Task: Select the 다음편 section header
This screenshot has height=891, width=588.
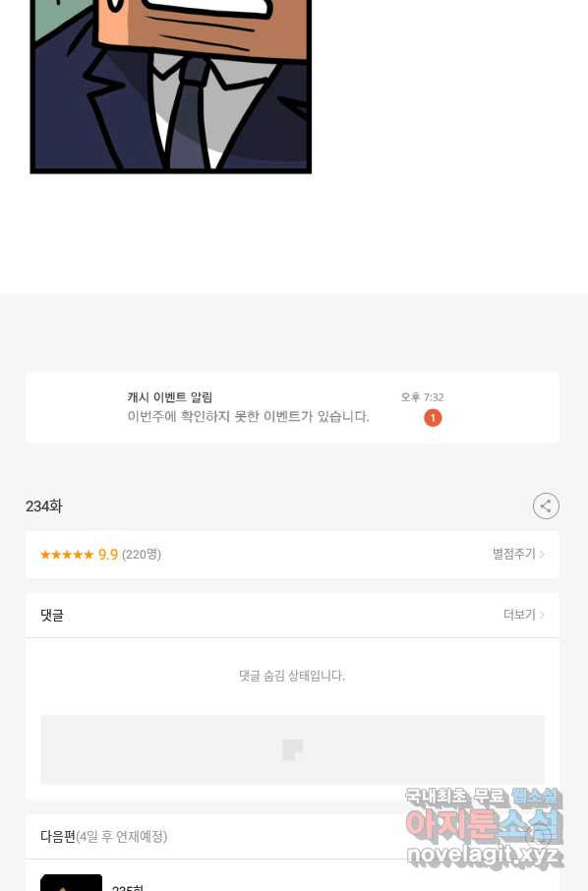Action: (58, 837)
